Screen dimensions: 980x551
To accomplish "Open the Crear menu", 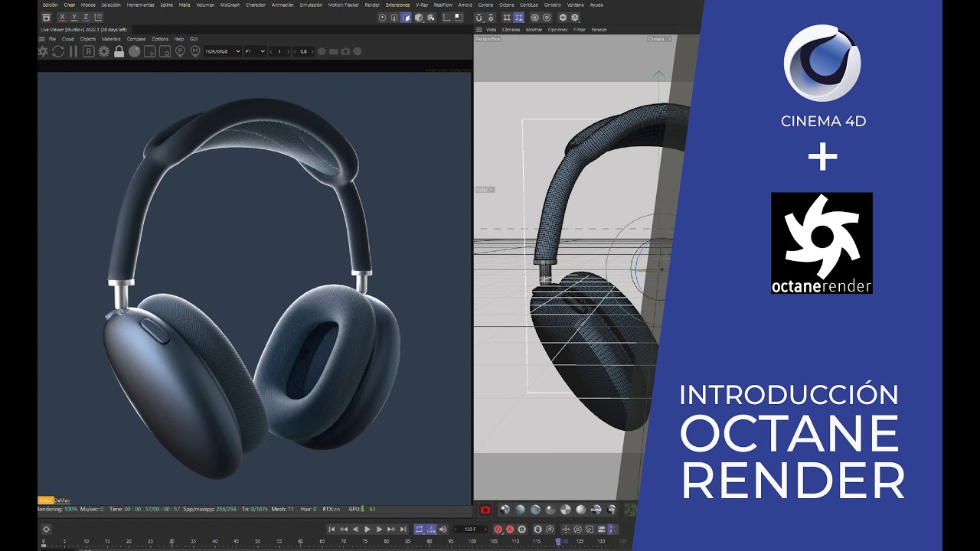I will coord(69,5).
